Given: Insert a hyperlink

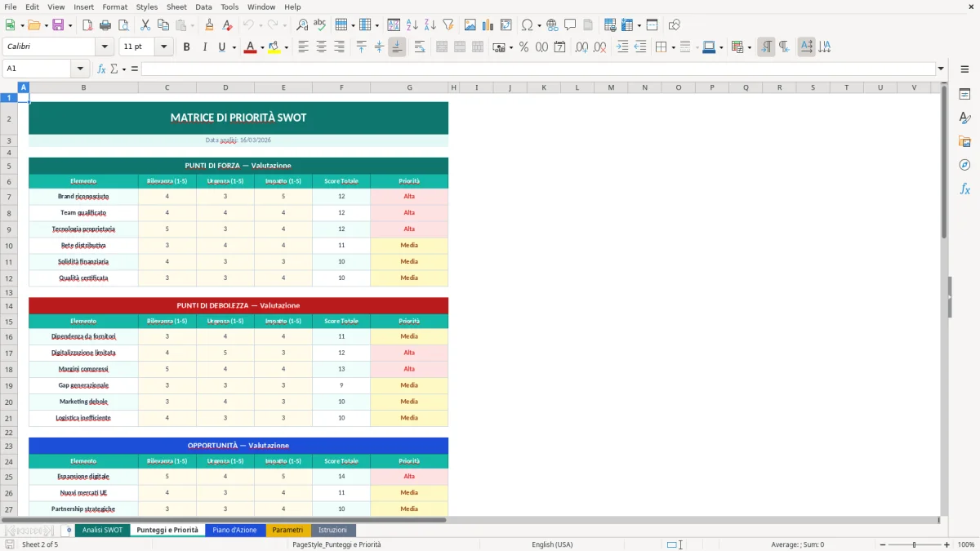Looking at the screenshot, I should 552,25.
